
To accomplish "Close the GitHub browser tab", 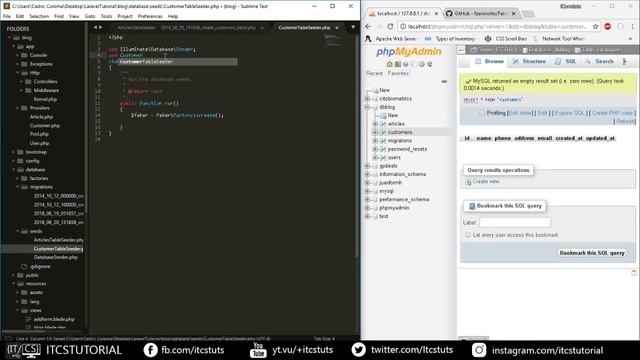I will (513, 13).
